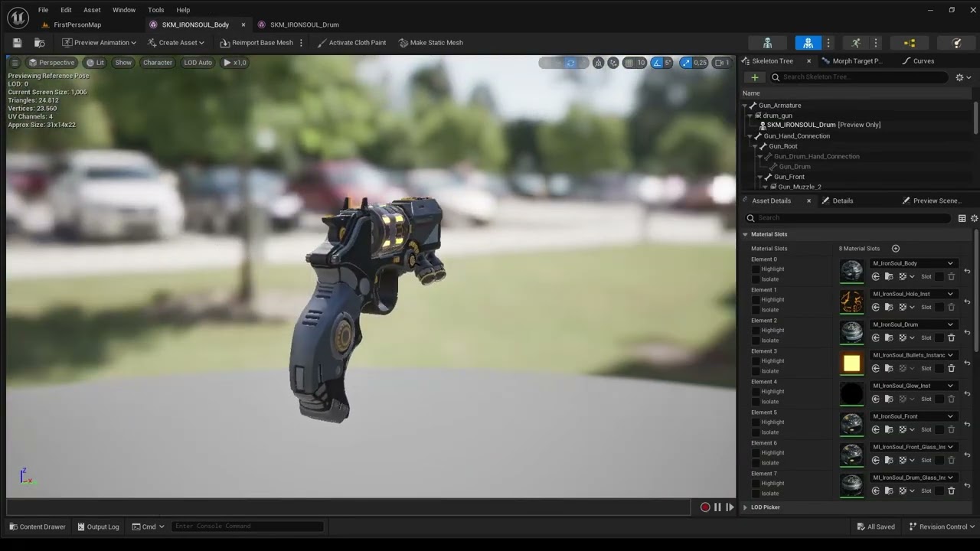Toggle the rotation snap angle icon

coord(657,63)
